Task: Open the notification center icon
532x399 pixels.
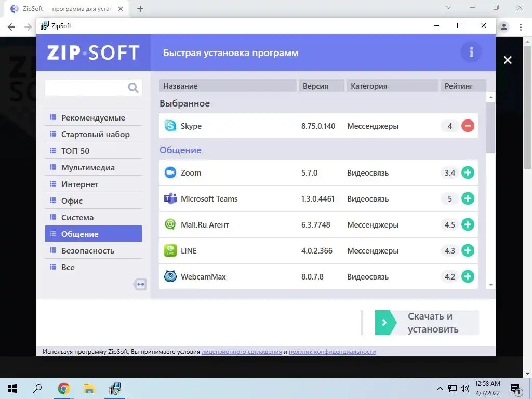Action: coord(516,389)
